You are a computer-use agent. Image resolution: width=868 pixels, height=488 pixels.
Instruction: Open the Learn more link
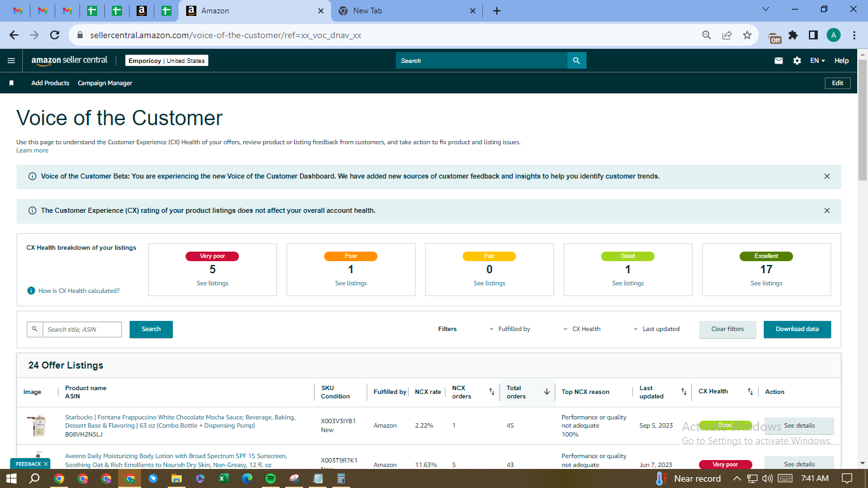[32, 151]
